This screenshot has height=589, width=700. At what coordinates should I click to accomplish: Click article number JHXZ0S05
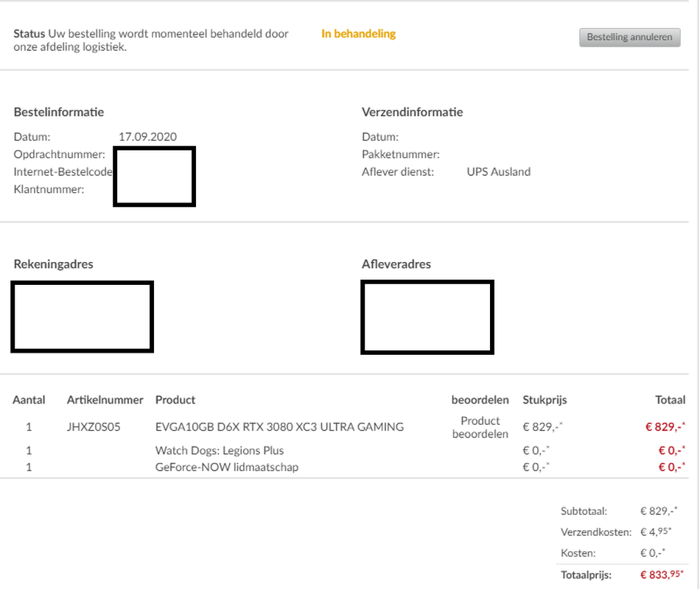click(94, 427)
